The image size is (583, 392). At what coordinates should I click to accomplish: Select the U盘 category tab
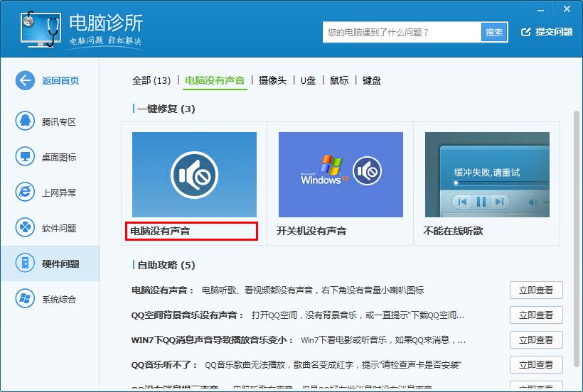pyautogui.click(x=308, y=80)
